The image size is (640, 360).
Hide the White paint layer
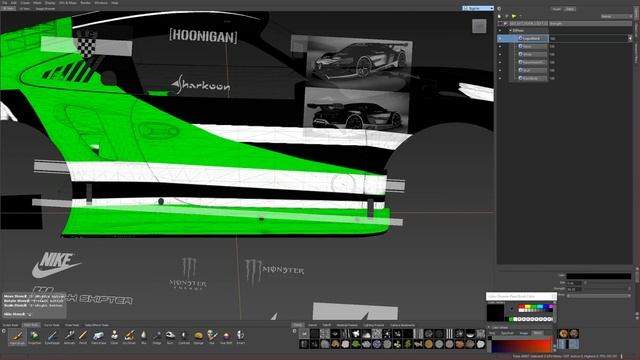pos(500,54)
